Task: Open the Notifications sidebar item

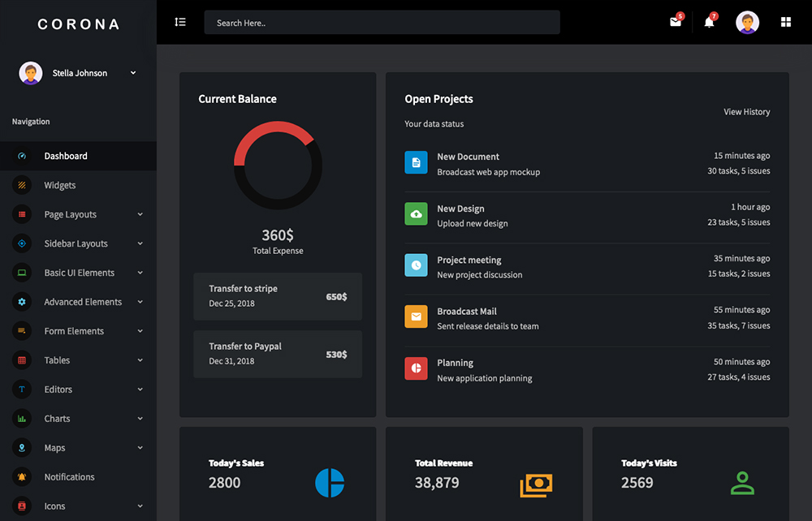Action: coord(69,477)
